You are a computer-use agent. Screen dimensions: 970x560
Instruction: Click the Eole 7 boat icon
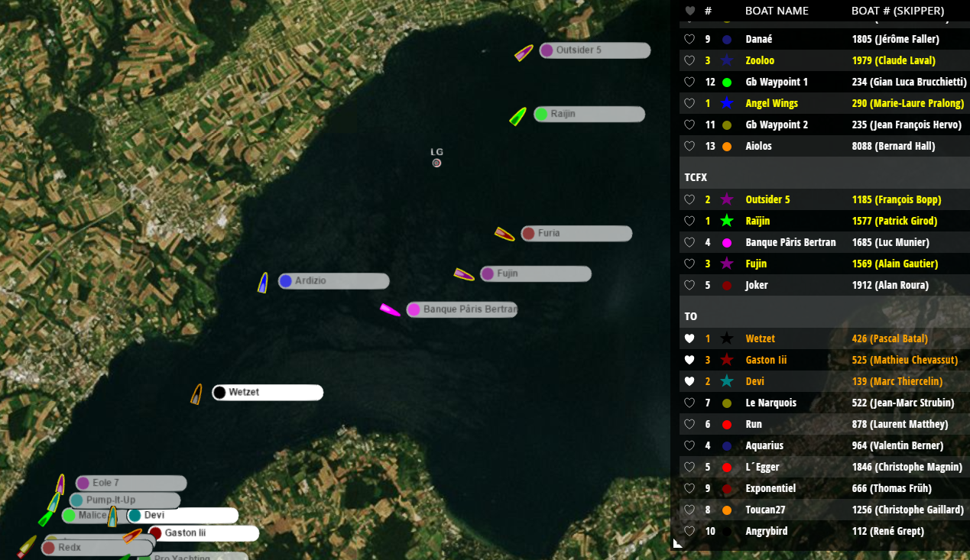(60, 484)
